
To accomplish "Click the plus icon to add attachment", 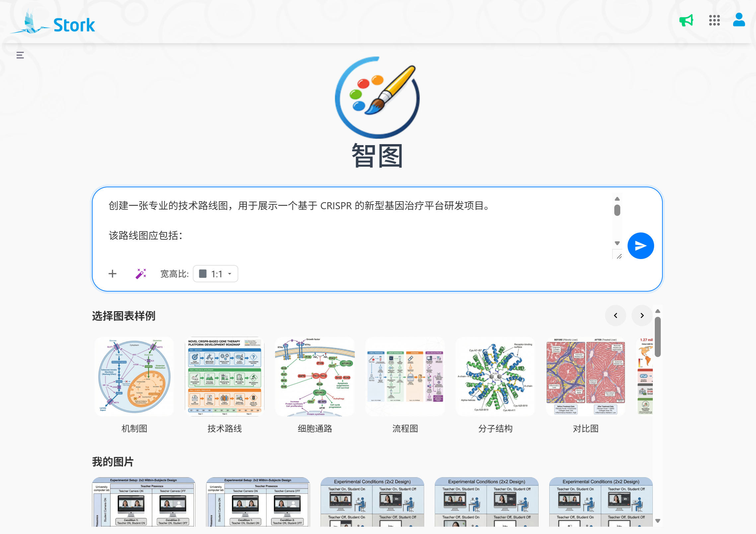I will point(113,274).
